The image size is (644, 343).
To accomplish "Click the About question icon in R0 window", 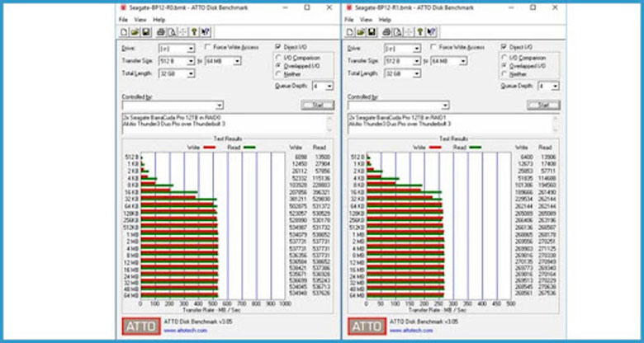I will [194, 32].
